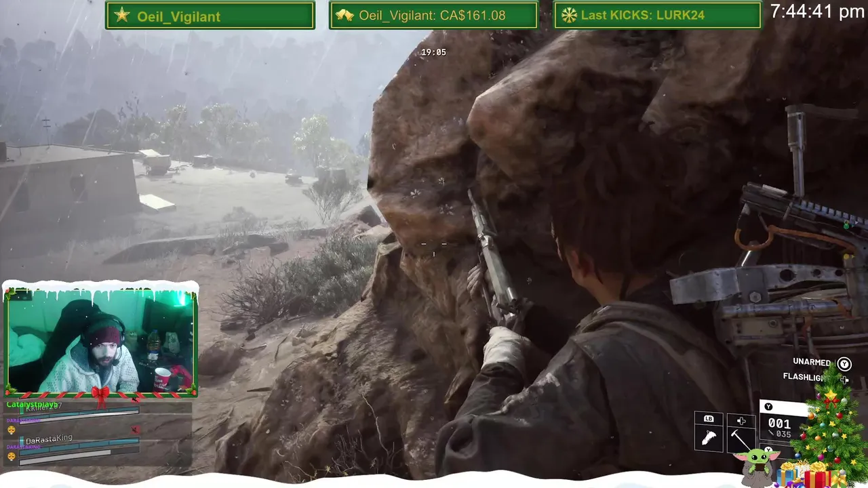The image size is (868, 488).
Task: Click the Y button icon beside UNARMED
Action: click(844, 364)
